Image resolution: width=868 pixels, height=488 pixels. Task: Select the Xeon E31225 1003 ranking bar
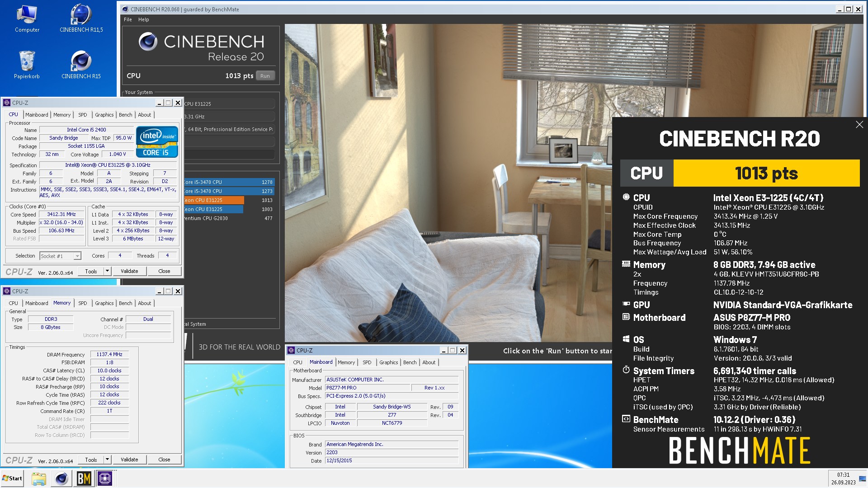[229, 209]
